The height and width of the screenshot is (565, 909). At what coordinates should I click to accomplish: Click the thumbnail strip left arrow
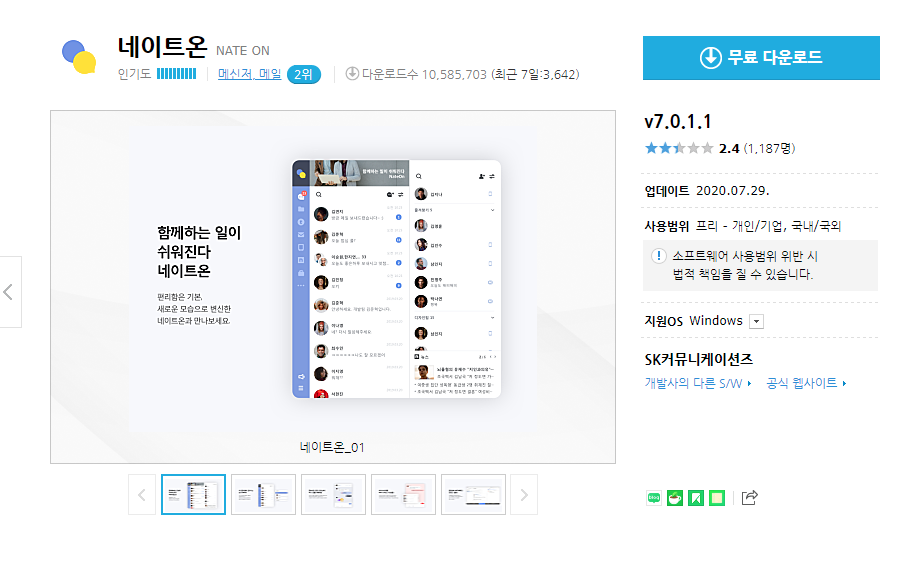pos(142,494)
